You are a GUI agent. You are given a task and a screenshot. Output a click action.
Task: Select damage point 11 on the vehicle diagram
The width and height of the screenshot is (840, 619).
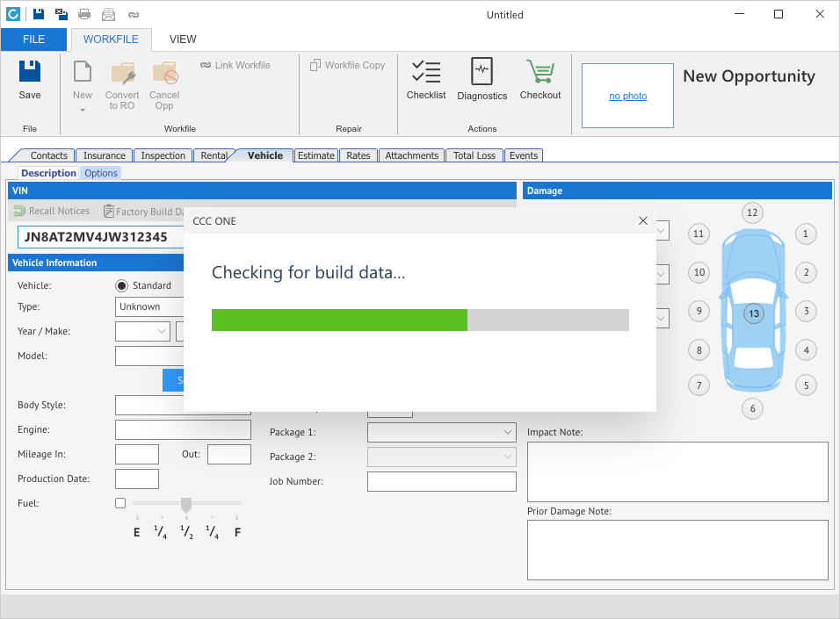[x=698, y=234]
